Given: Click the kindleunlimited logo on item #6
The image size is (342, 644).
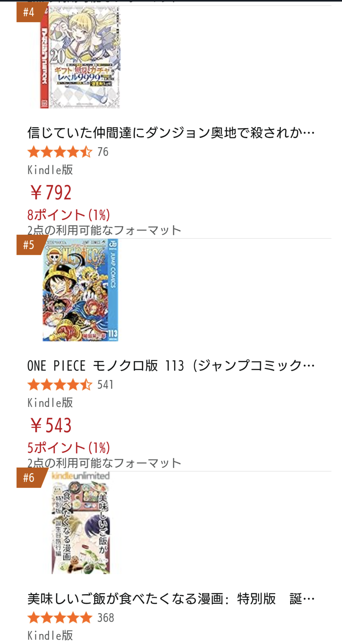Looking at the screenshot, I should (80, 476).
